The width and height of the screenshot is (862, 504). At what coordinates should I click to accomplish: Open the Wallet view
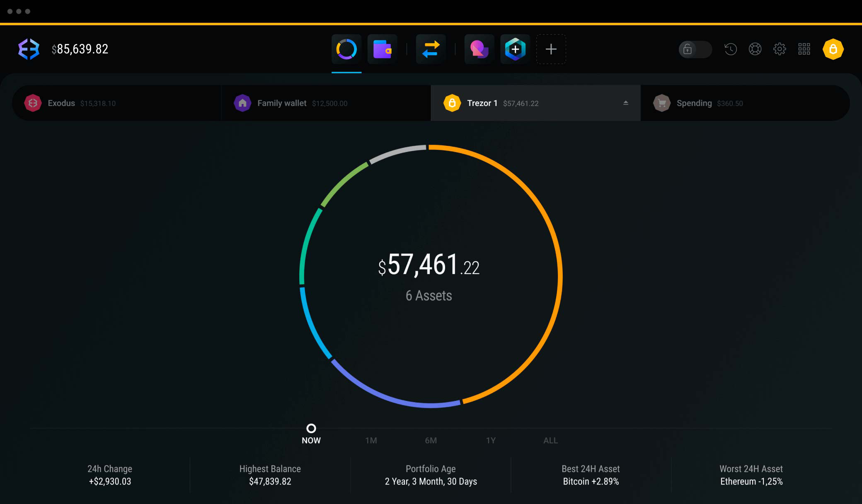(x=383, y=49)
